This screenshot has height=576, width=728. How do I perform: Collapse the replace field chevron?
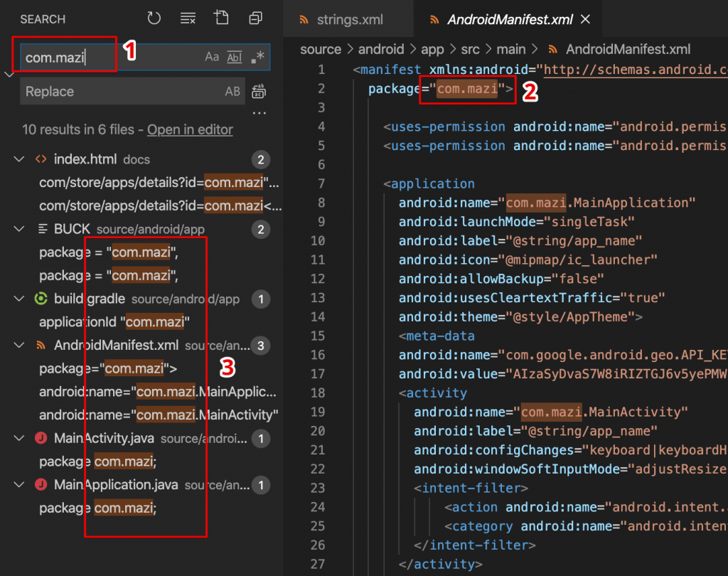pyautogui.click(x=9, y=74)
